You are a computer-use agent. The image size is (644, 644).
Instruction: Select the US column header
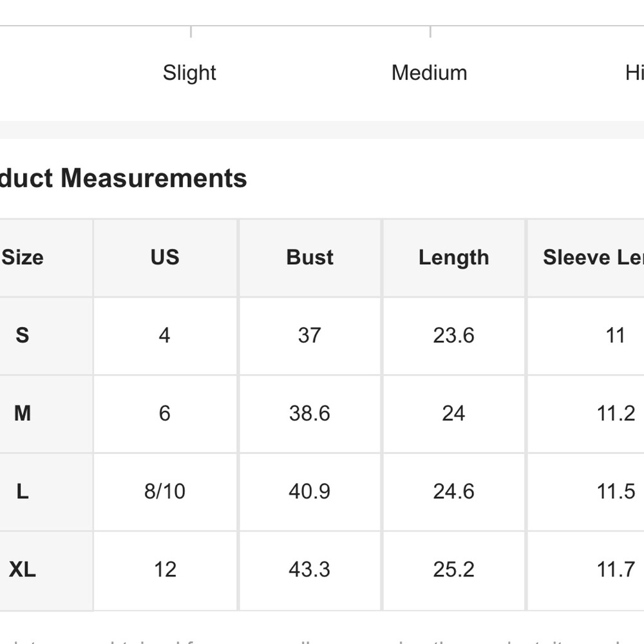[x=165, y=258]
